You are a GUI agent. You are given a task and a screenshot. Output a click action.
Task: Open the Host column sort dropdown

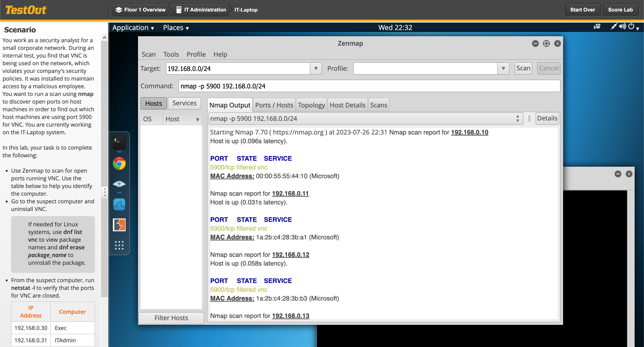click(198, 119)
